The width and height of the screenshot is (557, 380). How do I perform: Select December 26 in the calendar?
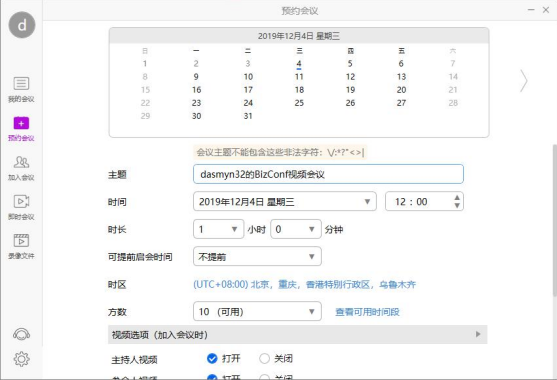(x=350, y=103)
